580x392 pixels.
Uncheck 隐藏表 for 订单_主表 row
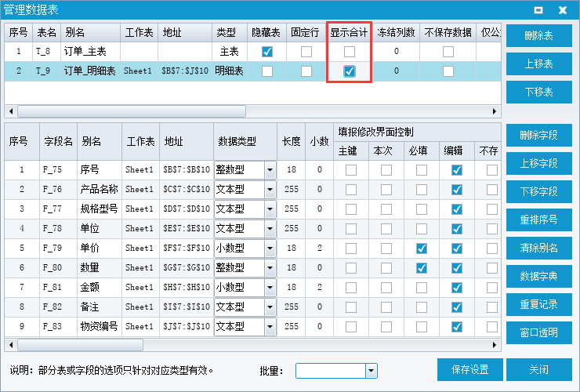267,52
